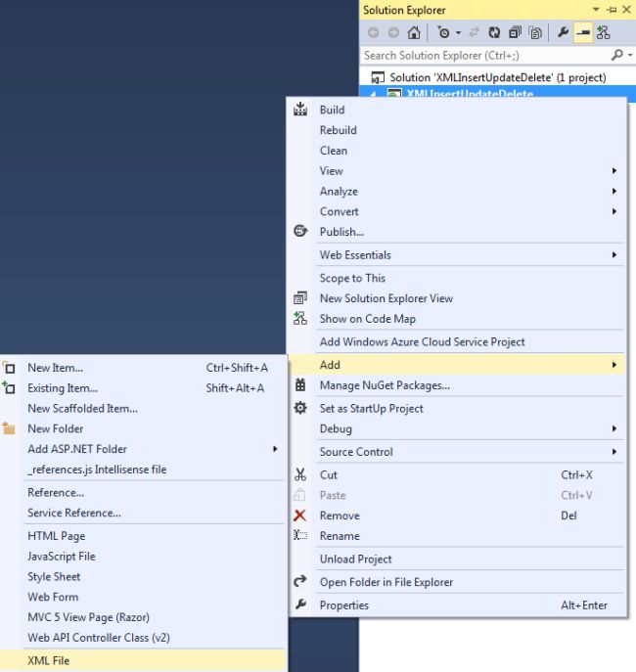This screenshot has height=672, width=636.
Task: Open the Pending Changes Filter dropdown arrow
Action: coord(458,32)
